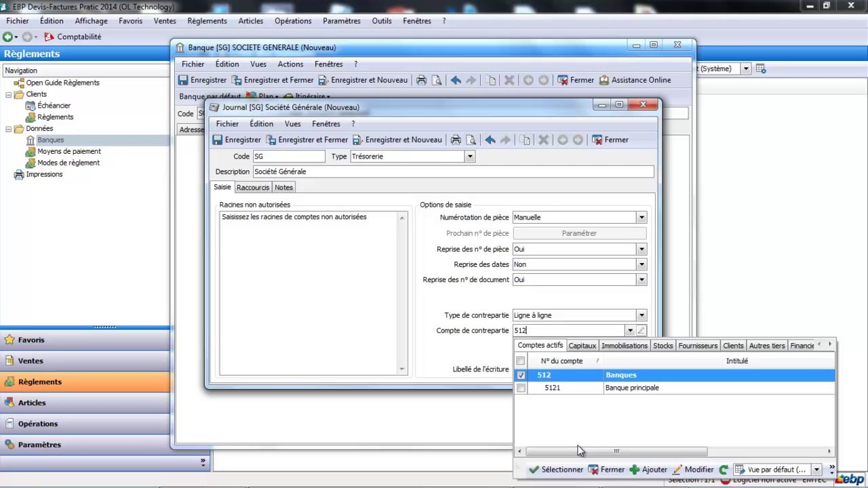This screenshot has width=868, height=488.
Task: Click the delete X icon in Journal toolbar
Action: point(543,140)
